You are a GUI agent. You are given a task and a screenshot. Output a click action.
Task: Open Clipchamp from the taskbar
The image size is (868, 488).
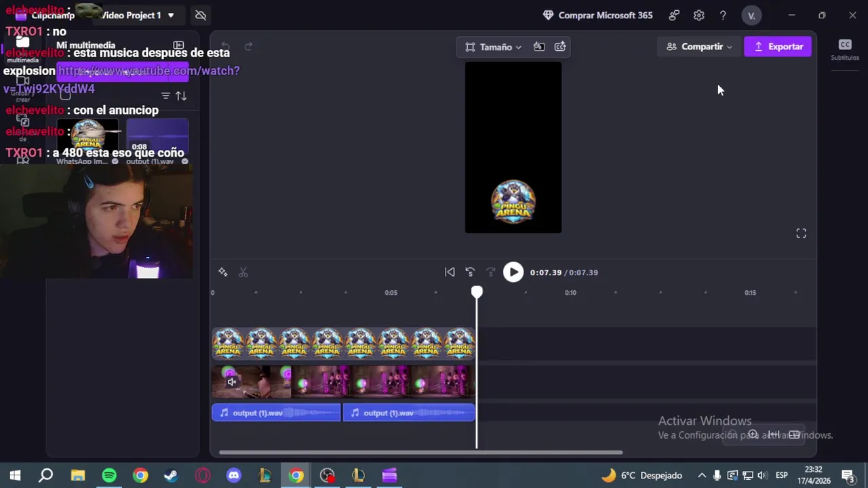tap(389, 475)
